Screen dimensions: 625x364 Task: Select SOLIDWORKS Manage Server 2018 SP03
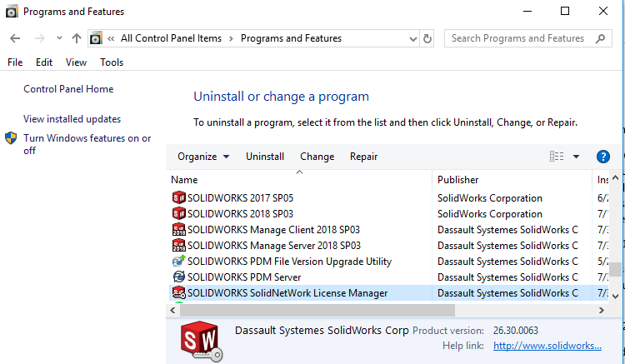(274, 246)
